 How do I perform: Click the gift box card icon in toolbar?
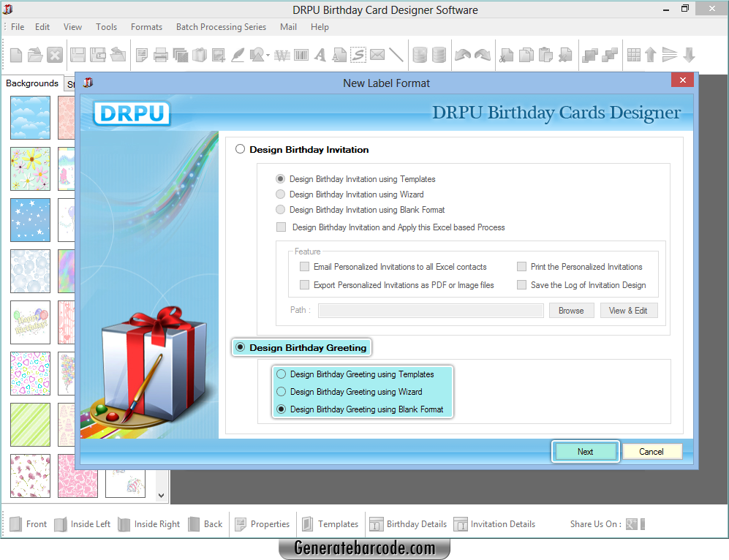[200, 56]
